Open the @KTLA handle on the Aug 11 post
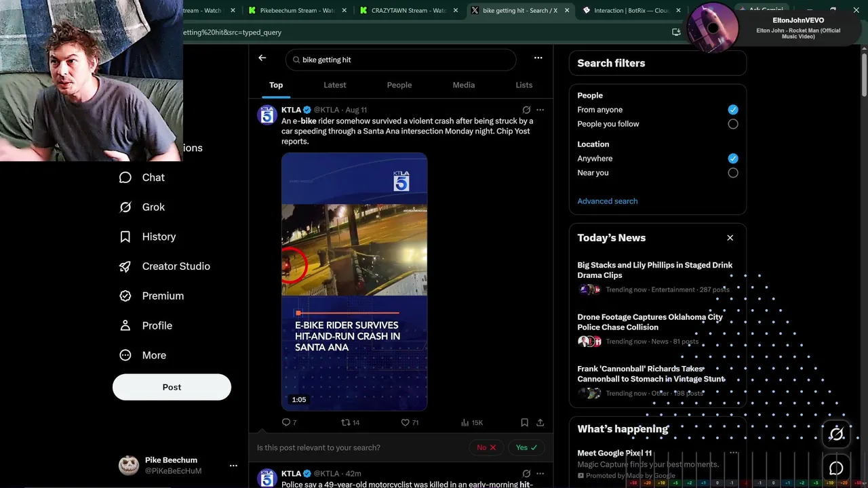 click(326, 110)
